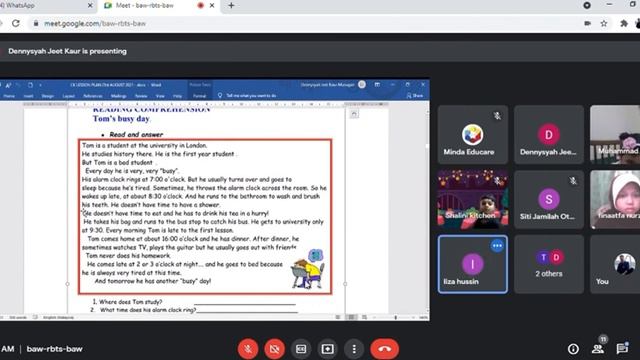Toggle captions in Meet controls
640x360 pixels.
(301, 349)
